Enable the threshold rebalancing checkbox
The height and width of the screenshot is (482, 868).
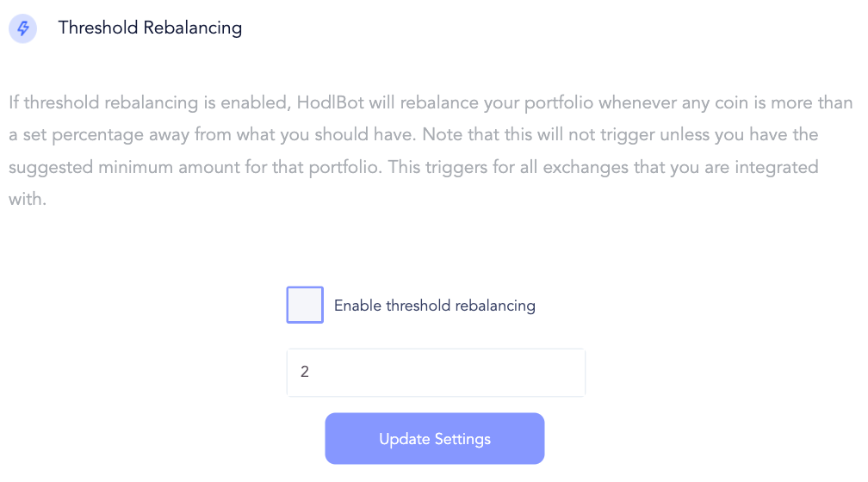(305, 305)
